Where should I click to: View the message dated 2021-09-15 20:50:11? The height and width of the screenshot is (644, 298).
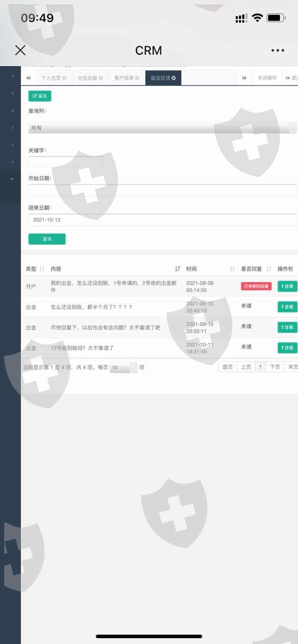[x=287, y=327]
